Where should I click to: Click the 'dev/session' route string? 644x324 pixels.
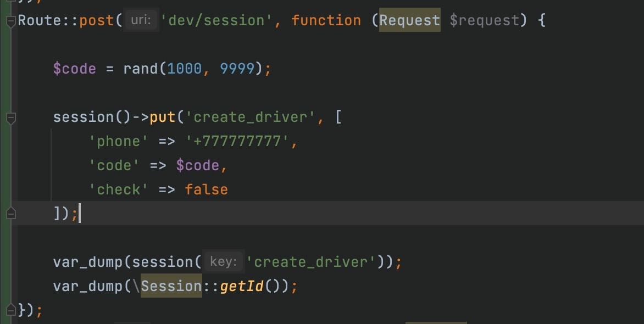(x=217, y=20)
